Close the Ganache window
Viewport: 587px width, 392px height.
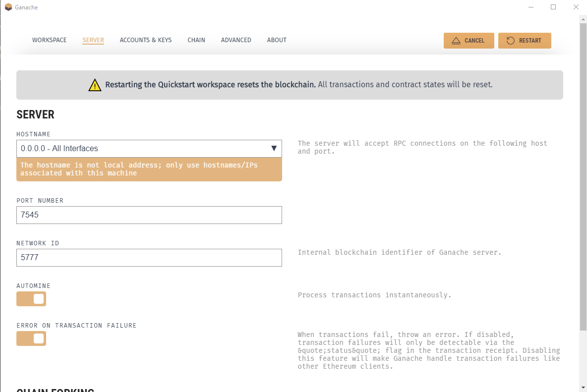coord(576,7)
